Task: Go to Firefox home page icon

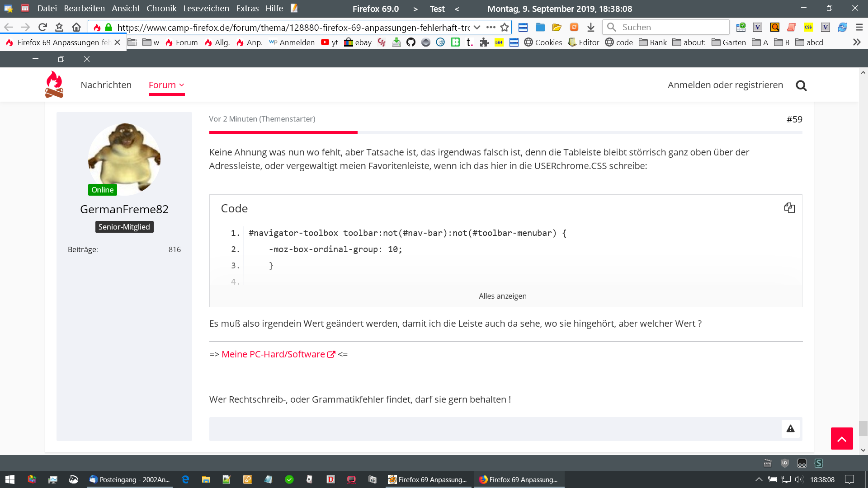Action: 76,27
